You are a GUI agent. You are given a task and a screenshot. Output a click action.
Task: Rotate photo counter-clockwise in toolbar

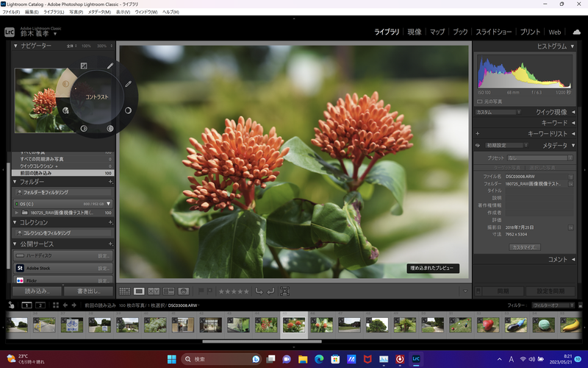(x=259, y=291)
